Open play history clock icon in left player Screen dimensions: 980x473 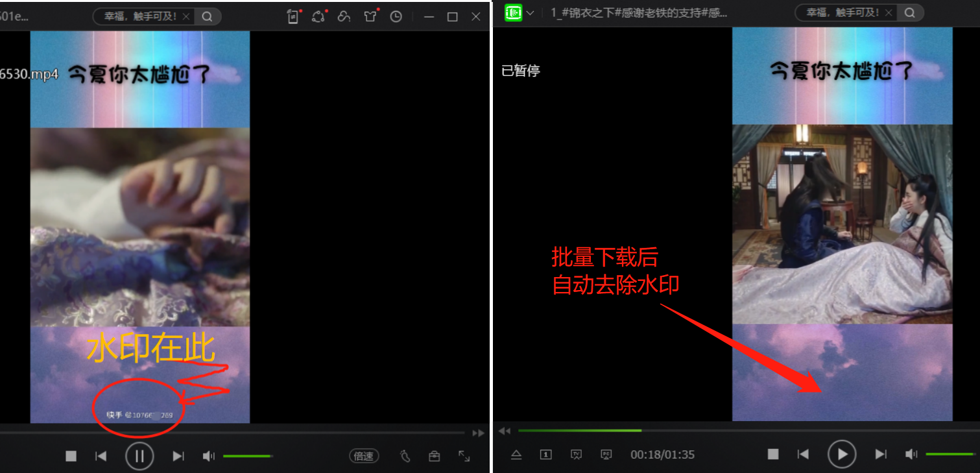tap(396, 17)
